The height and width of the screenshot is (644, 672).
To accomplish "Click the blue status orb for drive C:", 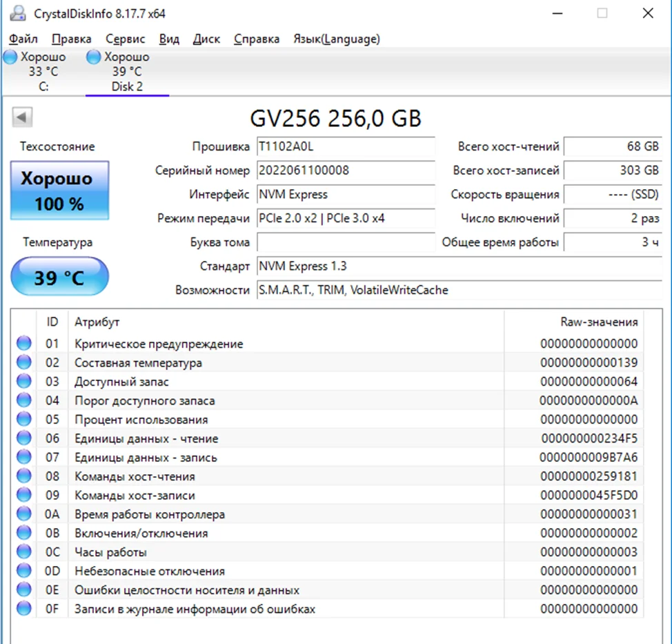I will coord(11,57).
